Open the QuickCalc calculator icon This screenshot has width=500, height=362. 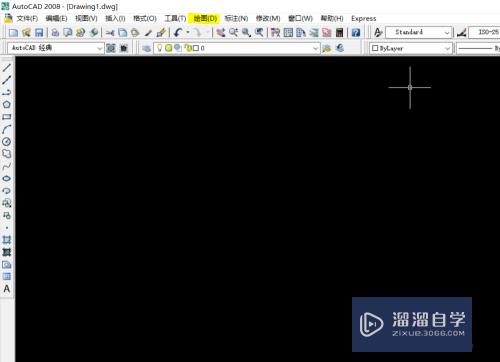click(339, 32)
